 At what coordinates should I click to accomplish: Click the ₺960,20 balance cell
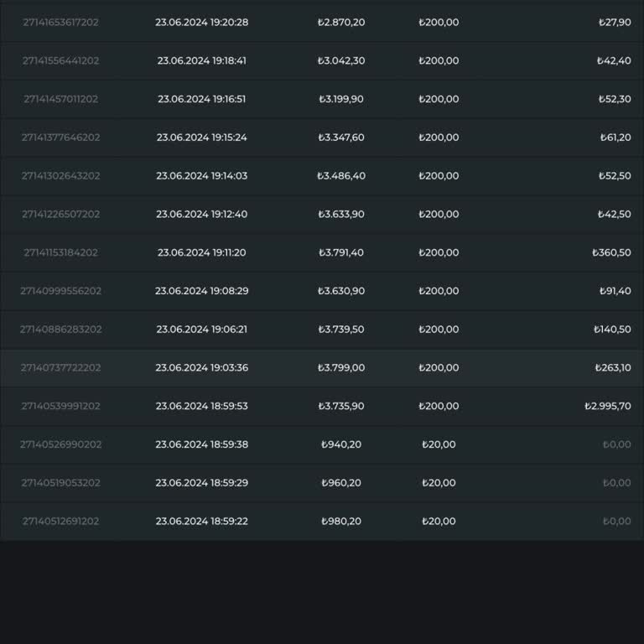[x=341, y=483]
